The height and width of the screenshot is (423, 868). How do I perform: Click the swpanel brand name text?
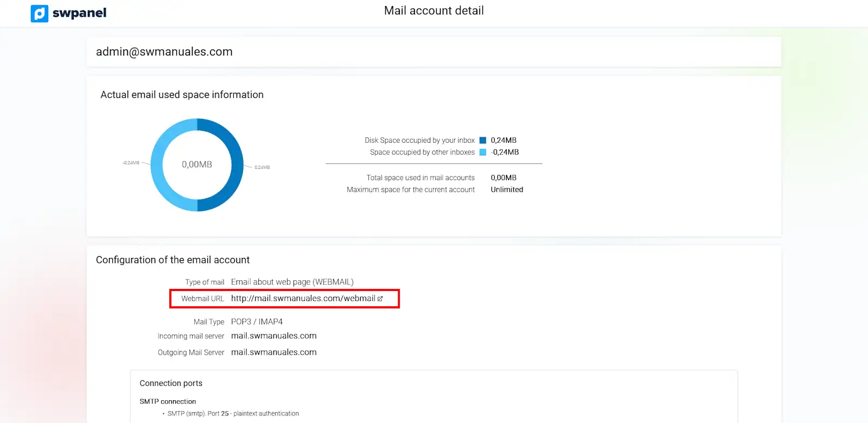coord(79,13)
